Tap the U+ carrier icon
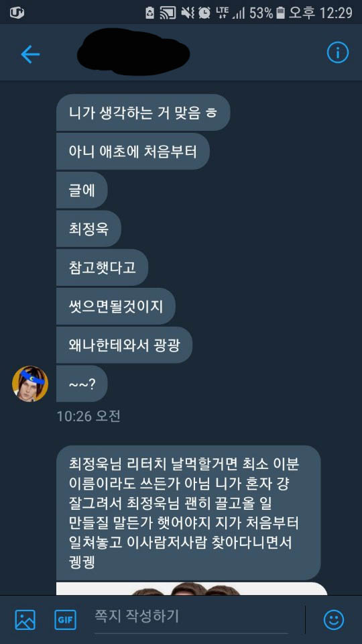 click(17, 13)
